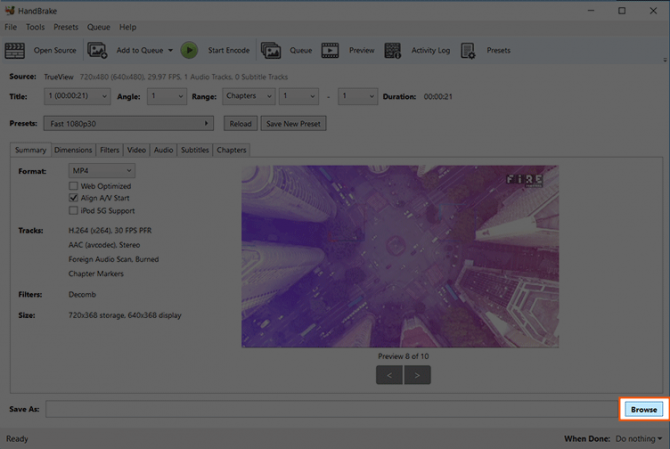The image size is (670, 449).
Task: Open the Range Chapters dropdown
Action: pos(248,97)
